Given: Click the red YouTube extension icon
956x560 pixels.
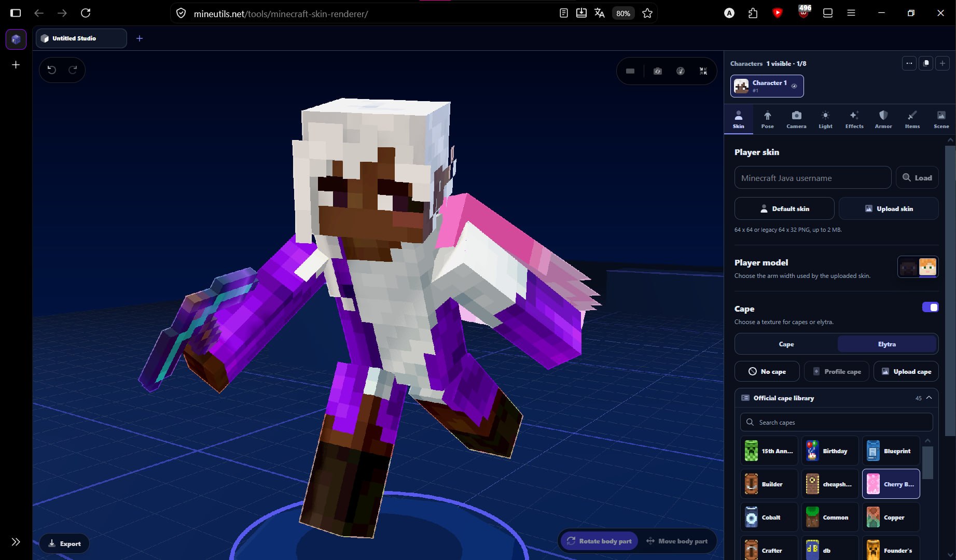Looking at the screenshot, I should pos(777,13).
